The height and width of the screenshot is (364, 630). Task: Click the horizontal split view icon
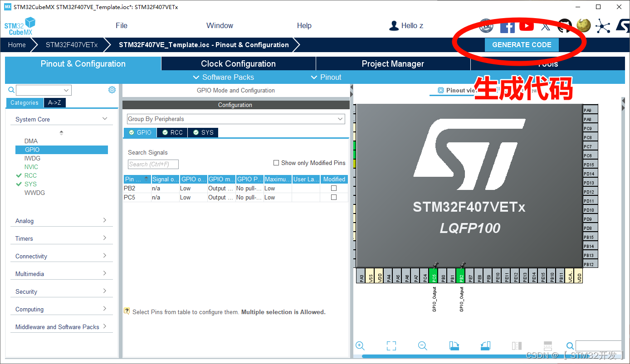(548, 345)
